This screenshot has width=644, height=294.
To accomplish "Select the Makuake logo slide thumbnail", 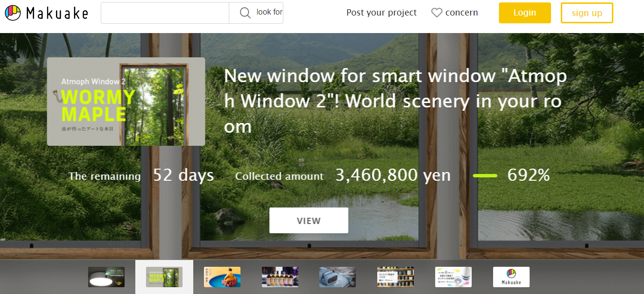I will click(x=511, y=277).
